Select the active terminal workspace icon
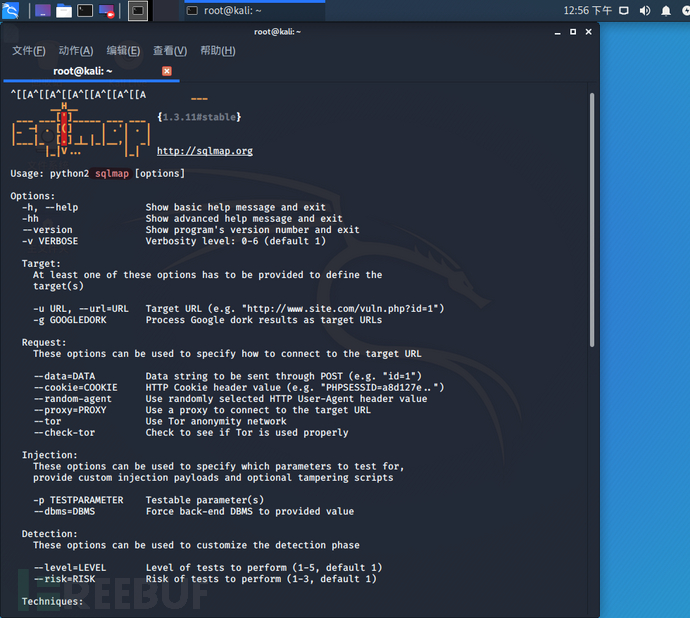This screenshot has height=618, width=690. (138, 11)
